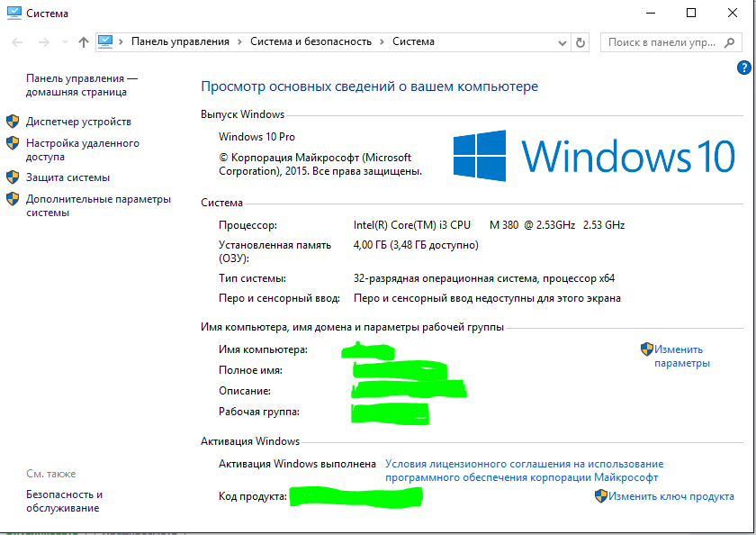Screen dimensions: 756x535
Task: Click Изменить параметры link
Action: tap(682, 356)
